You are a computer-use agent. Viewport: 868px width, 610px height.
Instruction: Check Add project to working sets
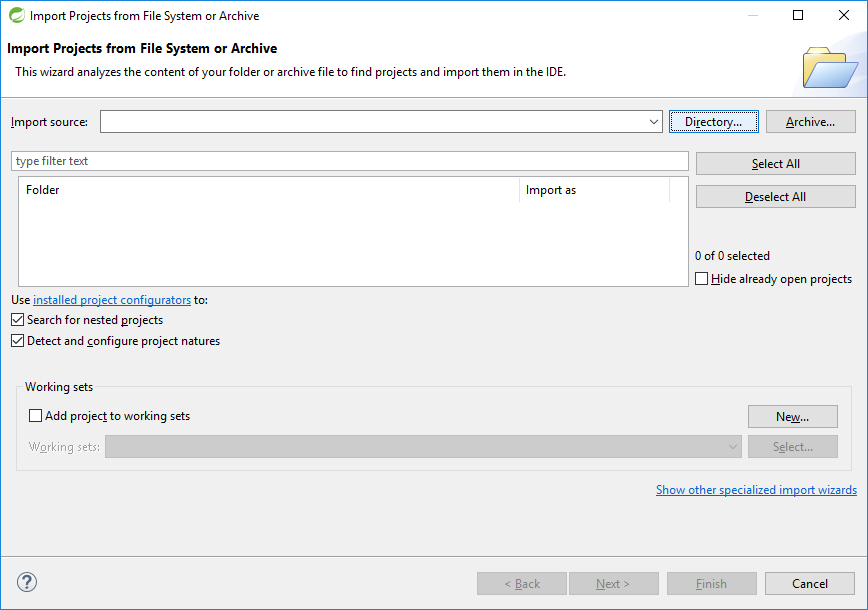(x=36, y=416)
